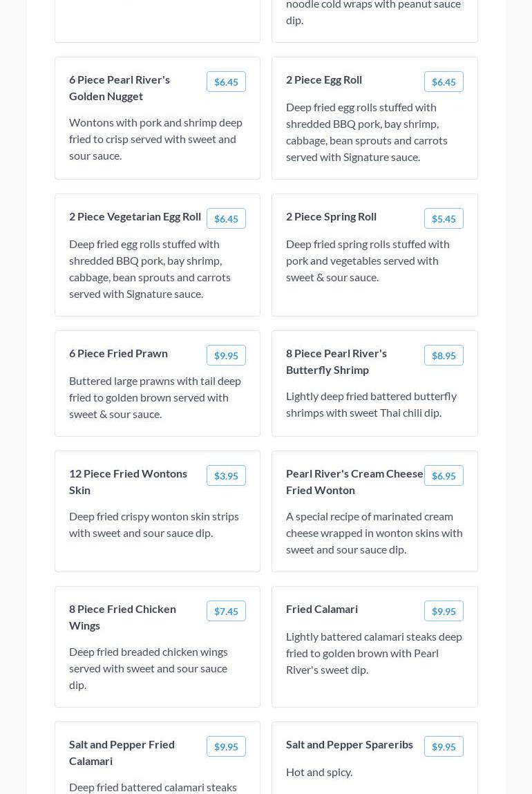Screen dimensions: 532x794
Task: Click the 8 Piece Fried Chicken Wings description
Action: pos(149,668)
